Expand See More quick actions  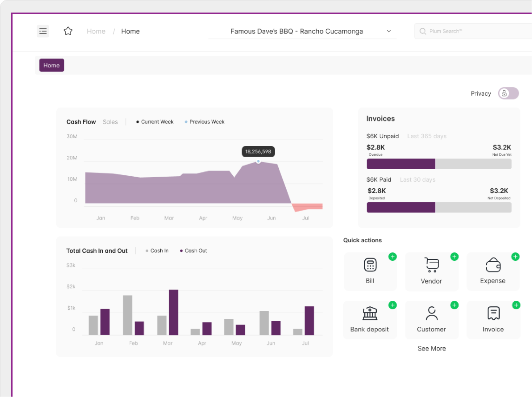coord(432,348)
